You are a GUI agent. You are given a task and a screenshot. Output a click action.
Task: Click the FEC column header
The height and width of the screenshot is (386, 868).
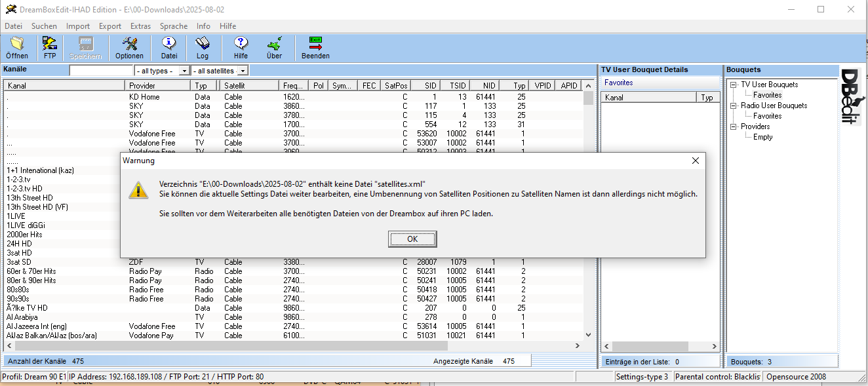[x=369, y=86]
